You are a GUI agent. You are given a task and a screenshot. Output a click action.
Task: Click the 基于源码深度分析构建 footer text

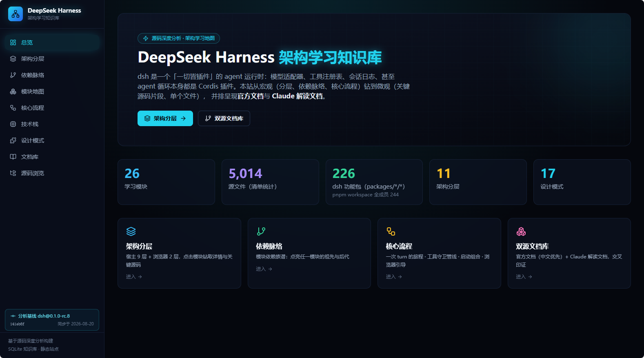(31, 341)
